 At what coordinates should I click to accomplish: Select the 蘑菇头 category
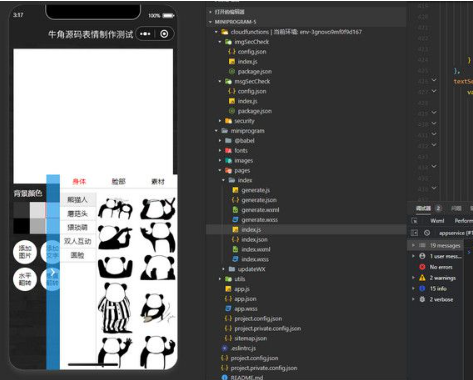(x=78, y=214)
